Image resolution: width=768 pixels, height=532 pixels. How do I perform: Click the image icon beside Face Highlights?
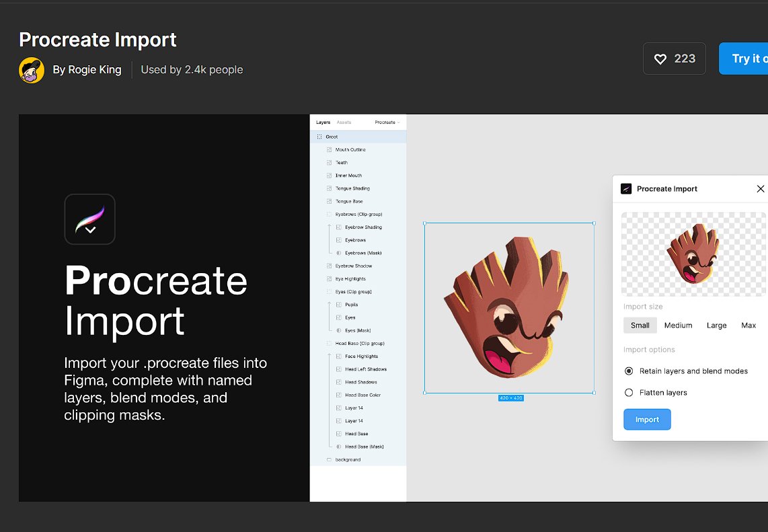(x=339, y=356)
